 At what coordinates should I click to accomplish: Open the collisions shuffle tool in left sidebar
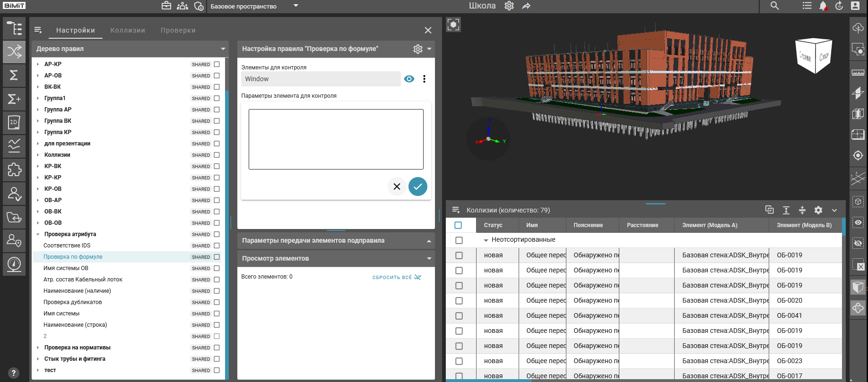click(14, 51)
